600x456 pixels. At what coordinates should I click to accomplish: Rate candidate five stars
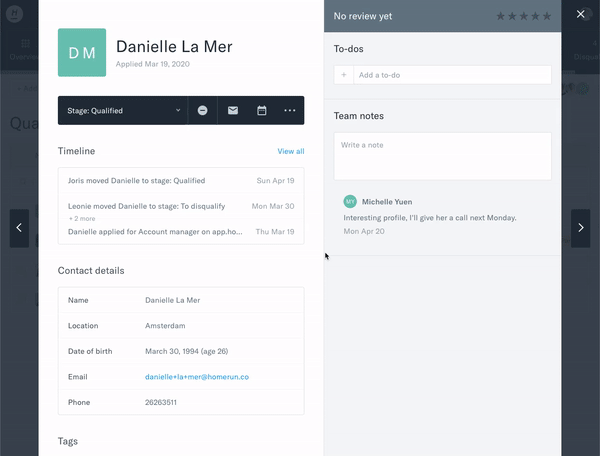pos(547,16)
